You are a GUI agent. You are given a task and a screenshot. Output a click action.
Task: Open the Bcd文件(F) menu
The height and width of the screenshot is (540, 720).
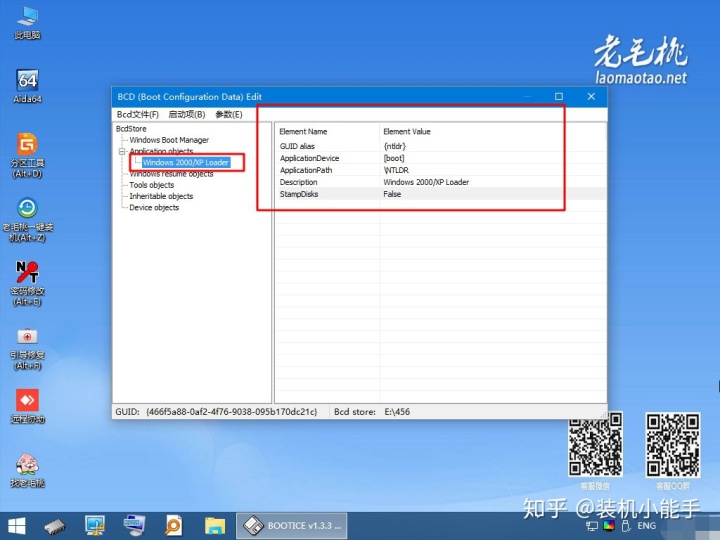pos(137,114)
